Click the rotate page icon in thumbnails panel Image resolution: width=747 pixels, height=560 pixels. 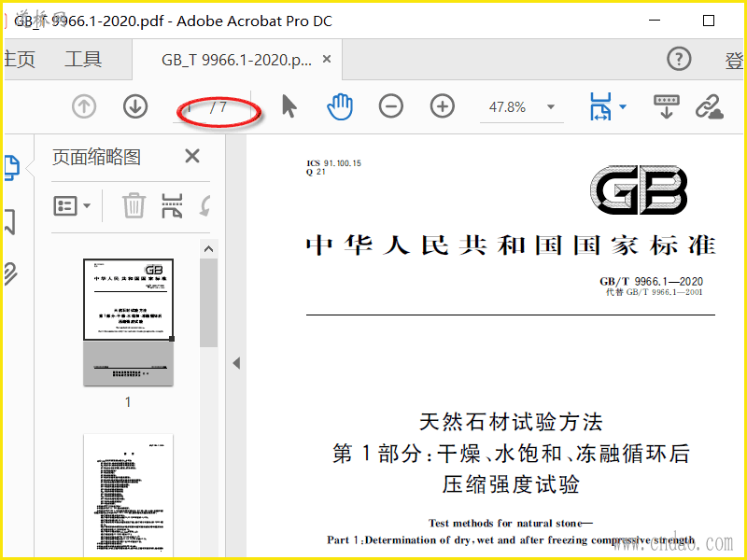[x=205, y=206]
